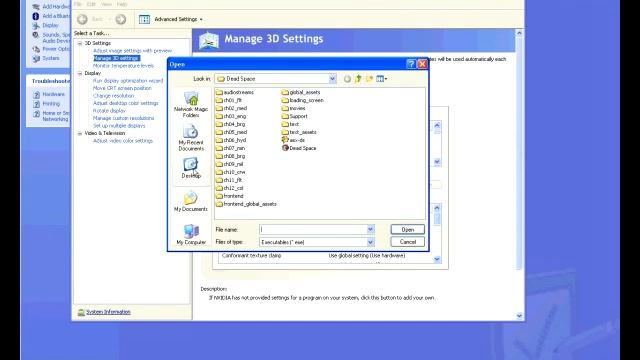Go up one folder level
This screenshot has height=360, width=640.
tap(358, 79)
